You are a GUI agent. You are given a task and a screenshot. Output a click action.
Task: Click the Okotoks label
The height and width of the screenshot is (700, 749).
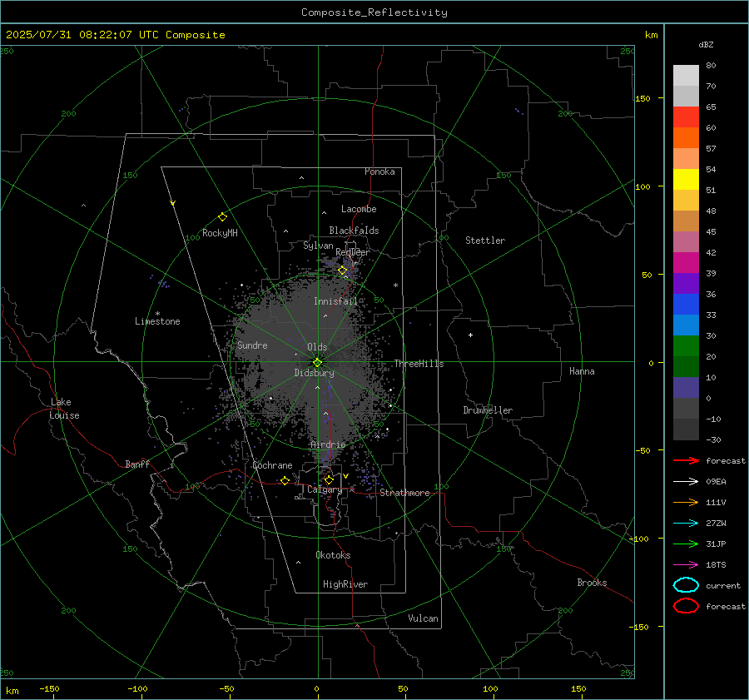pyautogui.click(x=333, y=555)
